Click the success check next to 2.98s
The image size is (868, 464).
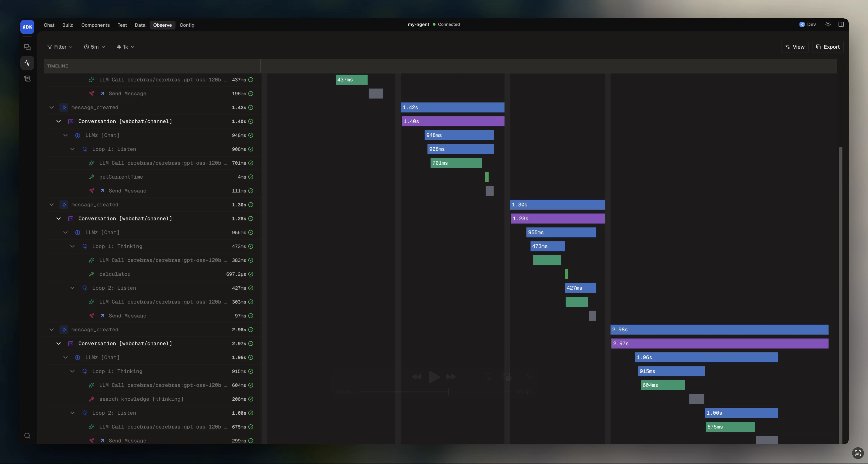click(x=251, y=330)
